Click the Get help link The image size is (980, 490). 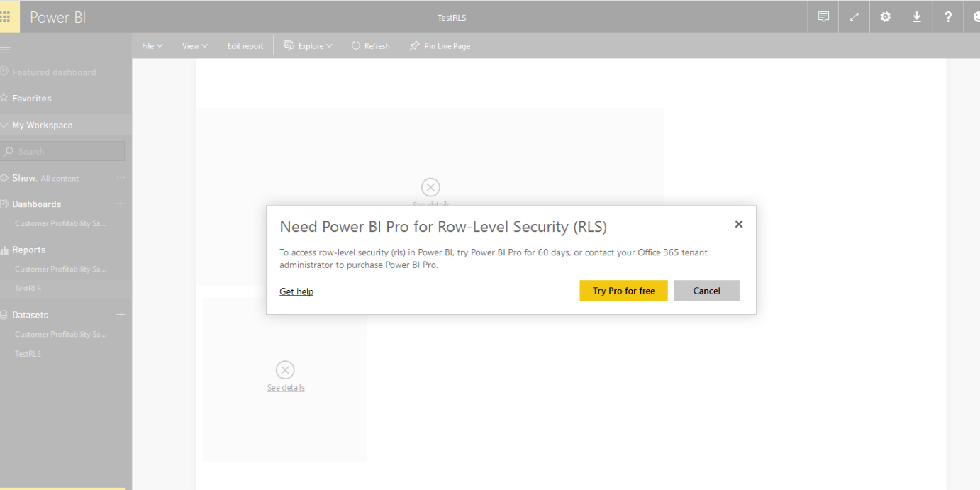point(296,291)
